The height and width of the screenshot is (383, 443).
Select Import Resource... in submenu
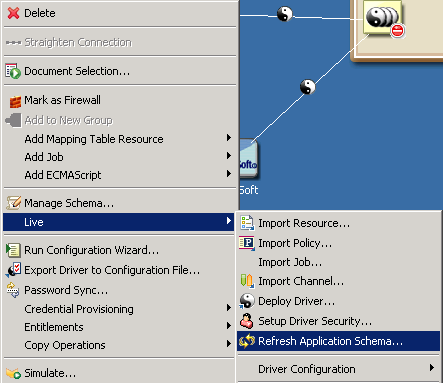point(339,223)
